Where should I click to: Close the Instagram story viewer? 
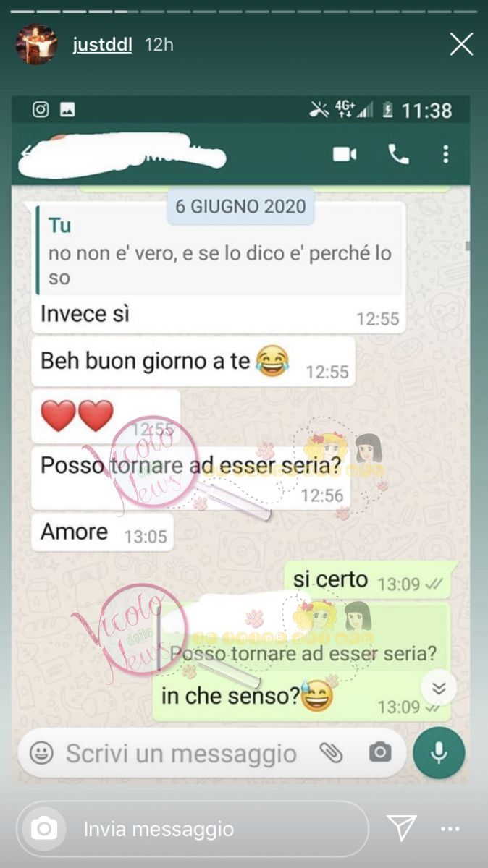461,44
